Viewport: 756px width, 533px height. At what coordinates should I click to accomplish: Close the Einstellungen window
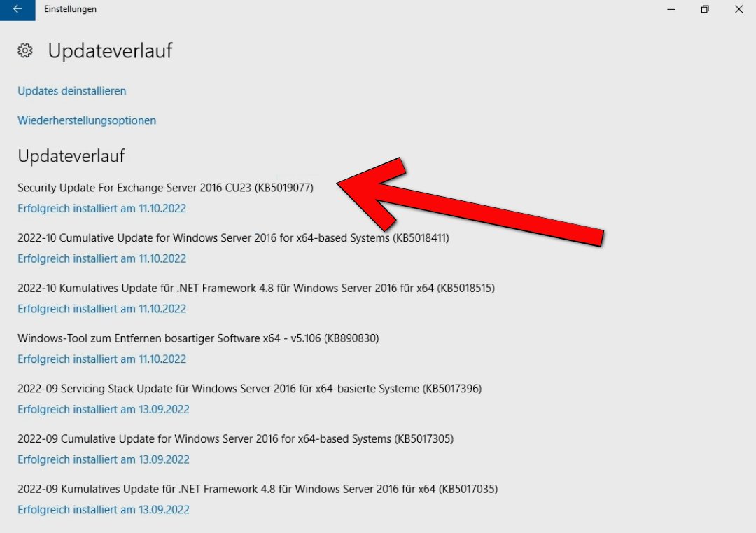[x=738, y=9]
